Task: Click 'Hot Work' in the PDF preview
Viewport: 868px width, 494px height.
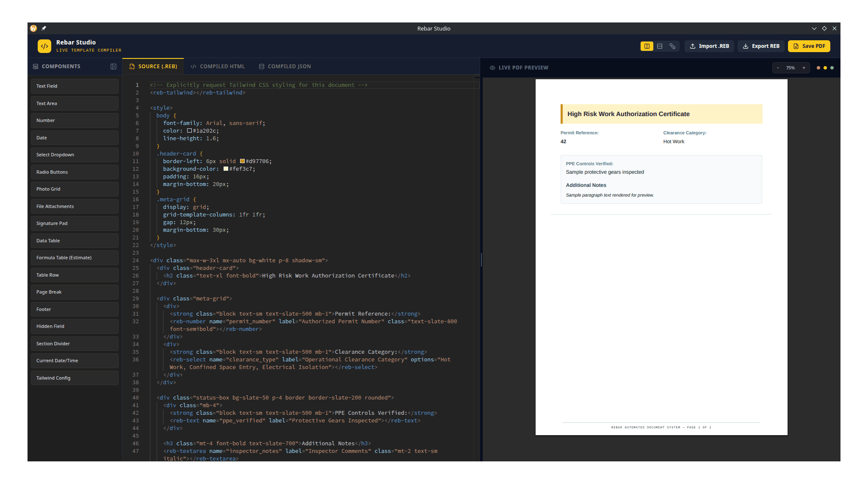Action: (674, 142)
